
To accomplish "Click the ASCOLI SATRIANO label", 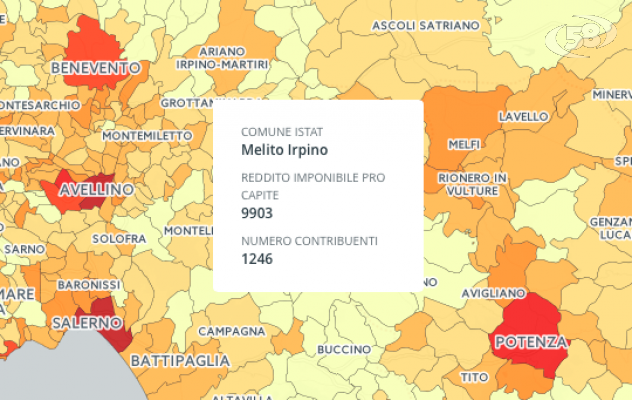I will [x=426, y=26].
